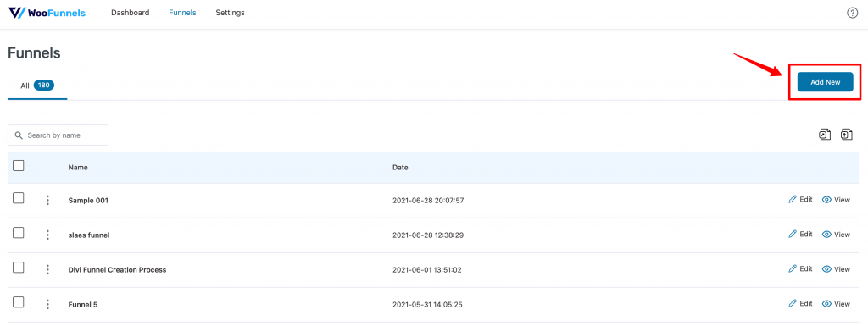This screenshot has height=326, width=868.
Task: Open the help question mark icon
Action: (x=853, y=13)
